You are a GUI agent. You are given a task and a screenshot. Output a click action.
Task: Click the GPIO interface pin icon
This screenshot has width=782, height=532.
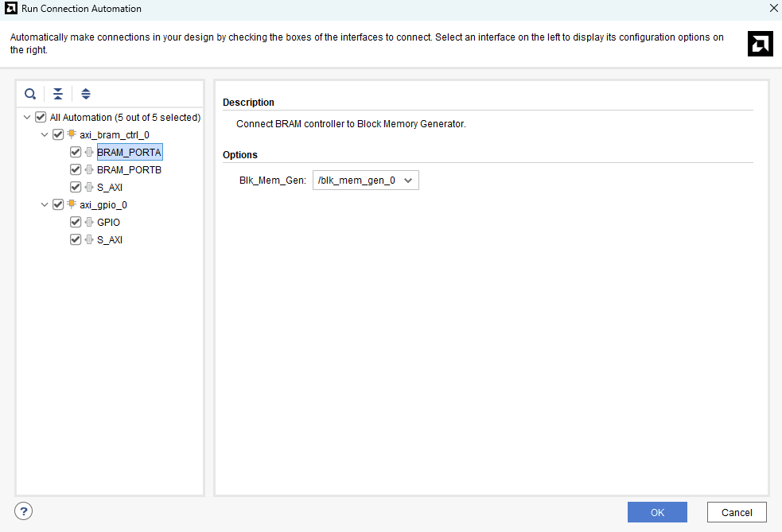click(89, 223)
